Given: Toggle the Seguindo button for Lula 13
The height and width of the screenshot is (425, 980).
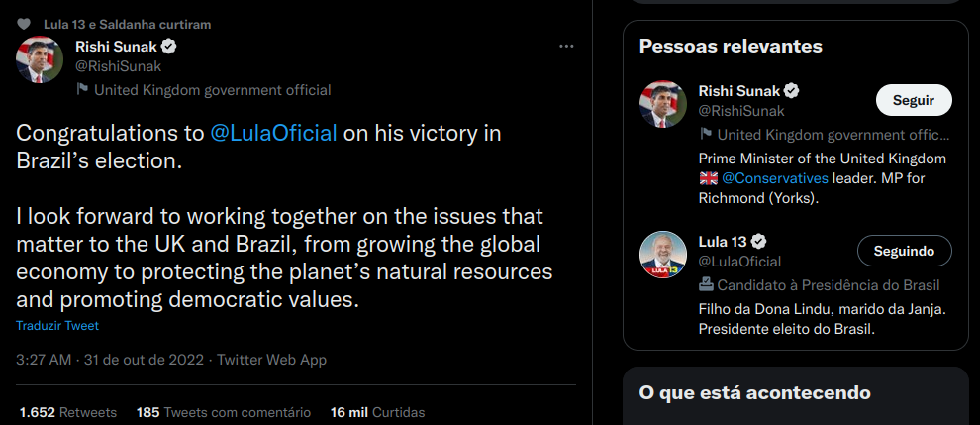Looking at the screenshot, I should pos(904,251).
